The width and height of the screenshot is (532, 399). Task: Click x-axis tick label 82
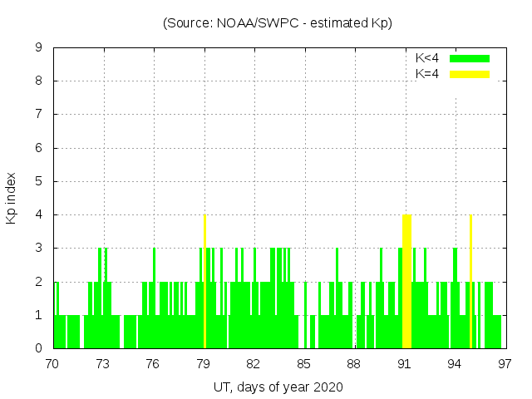(x=254, y=363)
